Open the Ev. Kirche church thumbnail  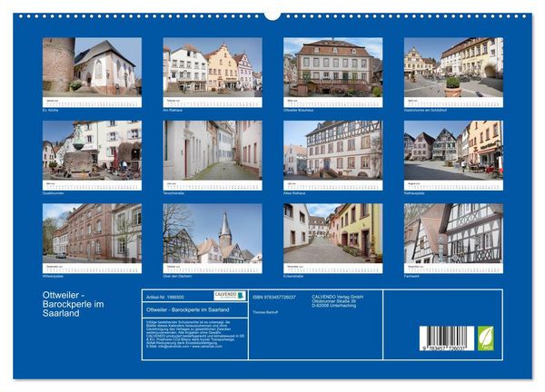click(x=92, y=67)
